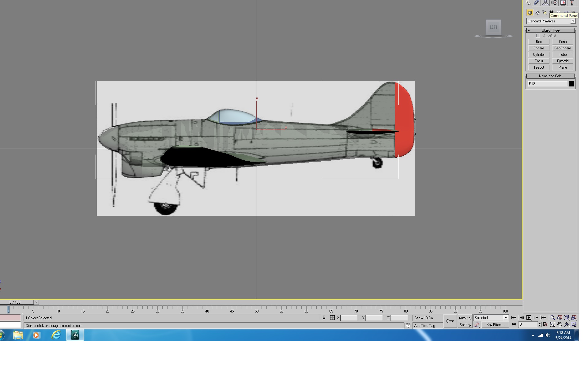Play the animation
The image size is (588, 368).
[529, 318]
